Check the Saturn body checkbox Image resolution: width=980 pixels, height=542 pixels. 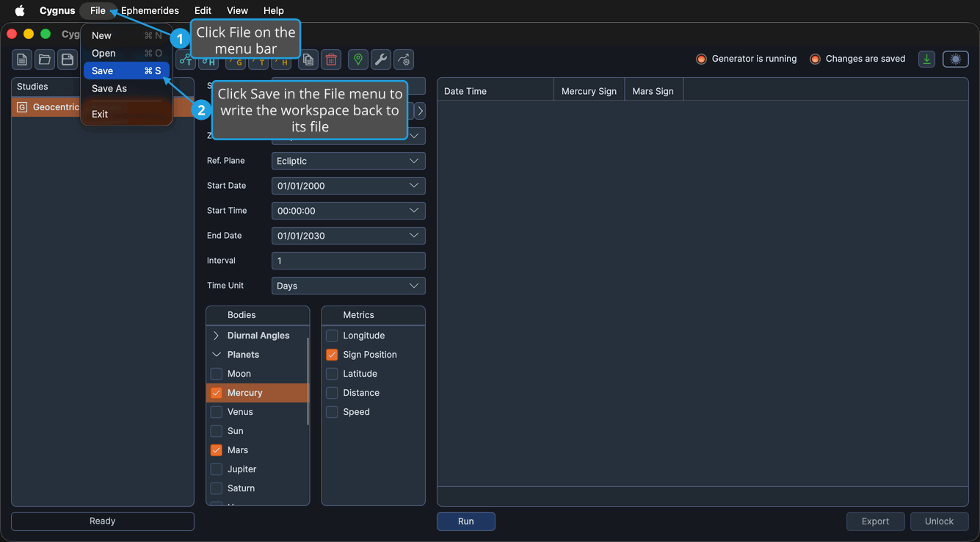click(x=217, y=488)
